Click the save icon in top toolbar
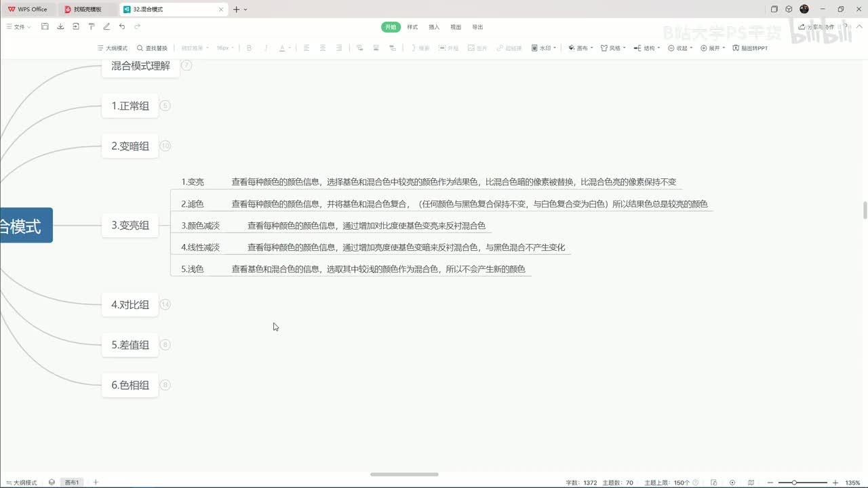Screen dimensions: 868x488 45,26
